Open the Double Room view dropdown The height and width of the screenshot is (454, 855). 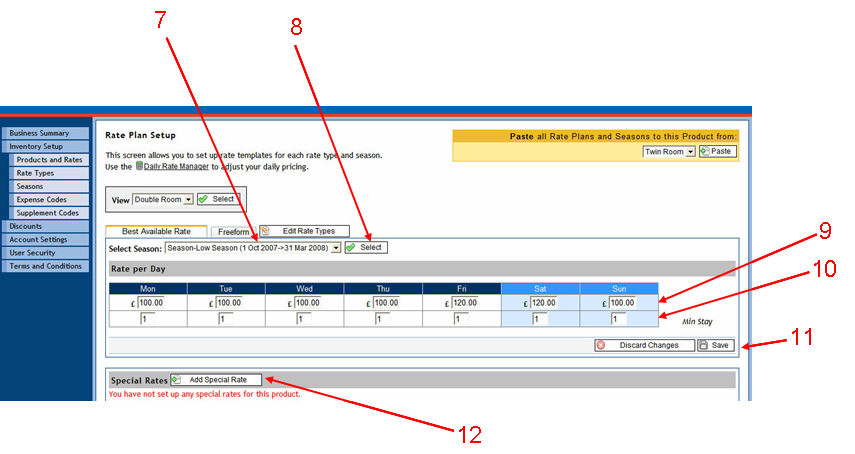click(162, 199)
